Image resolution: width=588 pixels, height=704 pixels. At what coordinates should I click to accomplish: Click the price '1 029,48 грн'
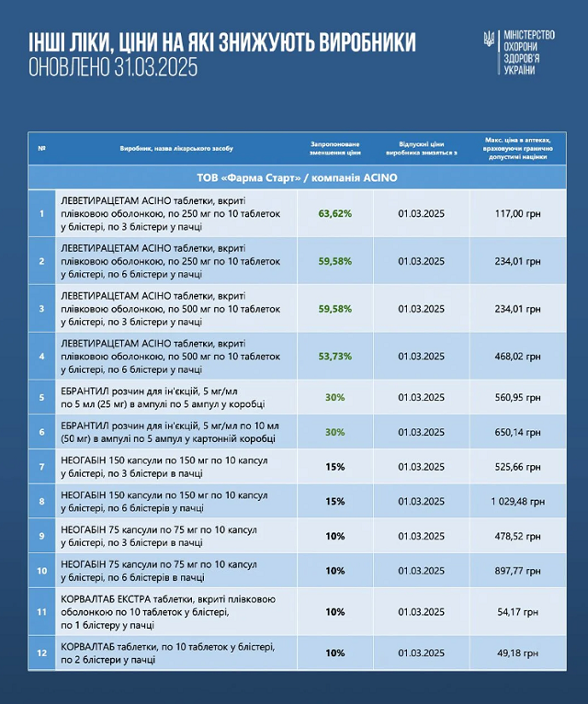coord(518,502)
